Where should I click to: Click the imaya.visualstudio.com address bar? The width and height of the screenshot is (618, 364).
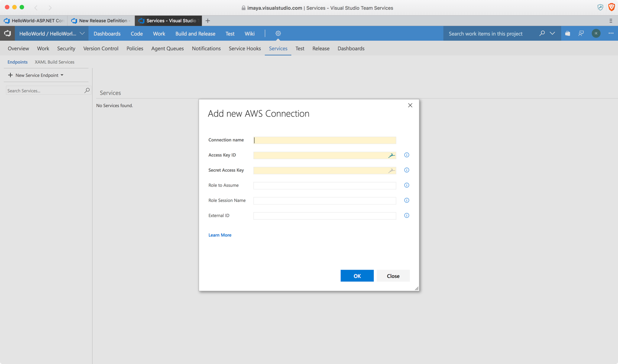317,8
